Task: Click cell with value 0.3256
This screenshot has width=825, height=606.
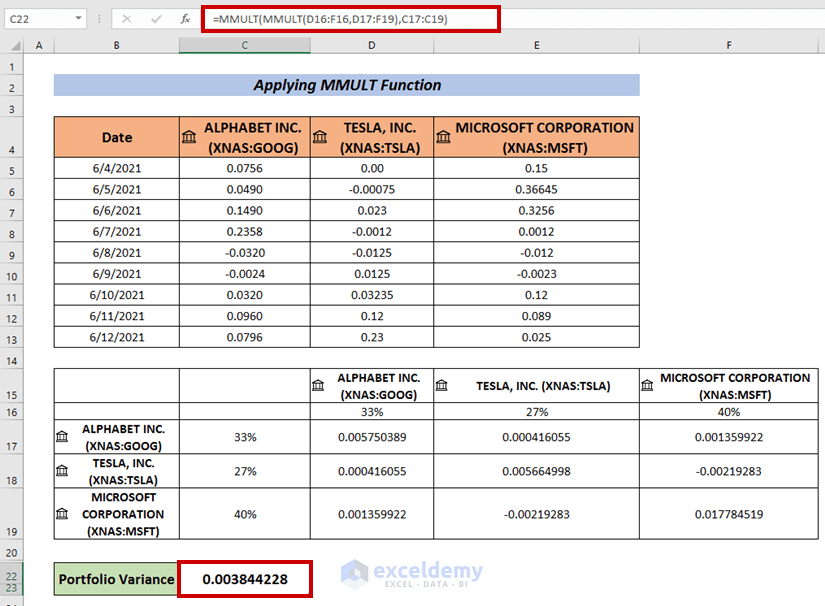Action: (x=536, y=210)
